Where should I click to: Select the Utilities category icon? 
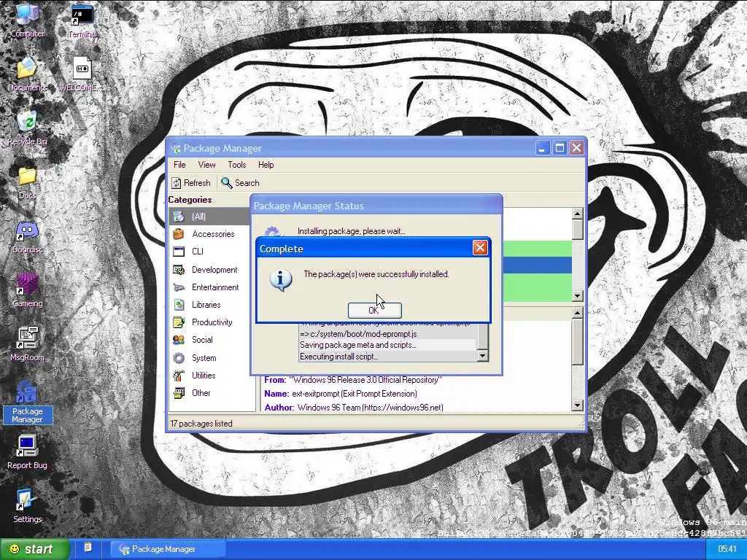pyautogui.click(x=179, y=376)
